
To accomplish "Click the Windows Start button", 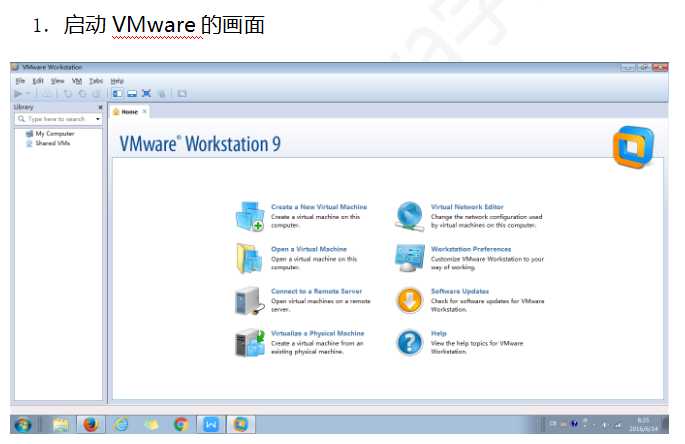I will pos(23,424).
